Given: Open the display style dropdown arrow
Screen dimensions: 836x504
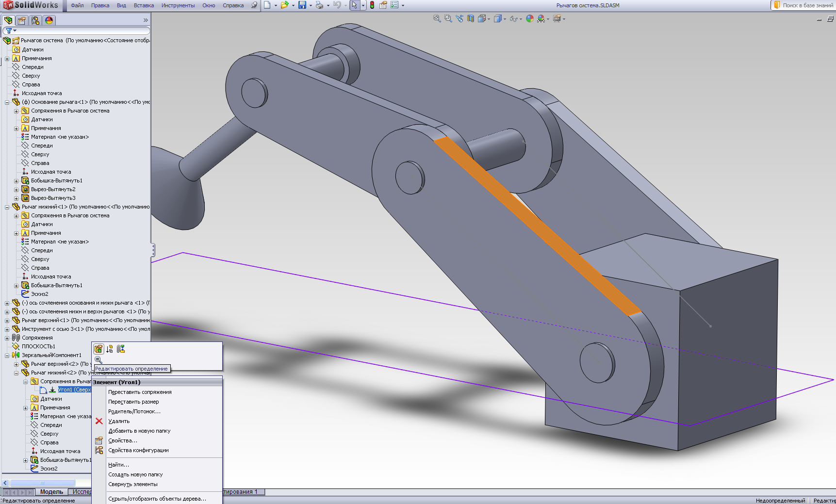Looking at the screenshot, I should 505,19.
